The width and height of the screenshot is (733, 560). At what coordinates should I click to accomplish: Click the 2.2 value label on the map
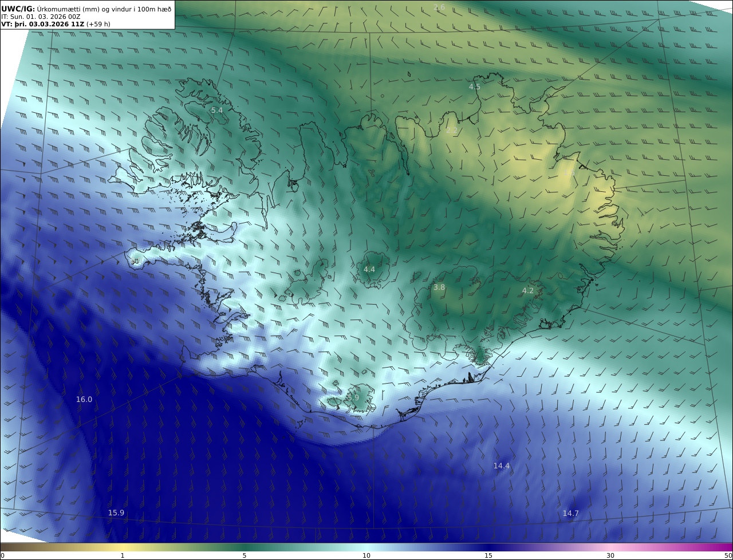(452, 131)
